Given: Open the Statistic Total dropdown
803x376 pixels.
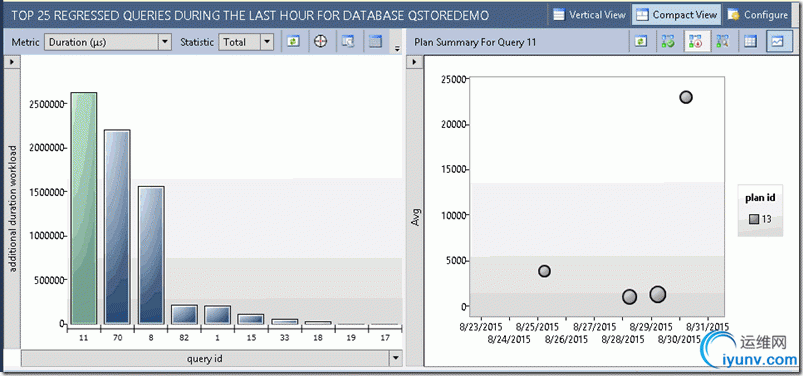Looking at the screenshot, I should tap(246, 42).
